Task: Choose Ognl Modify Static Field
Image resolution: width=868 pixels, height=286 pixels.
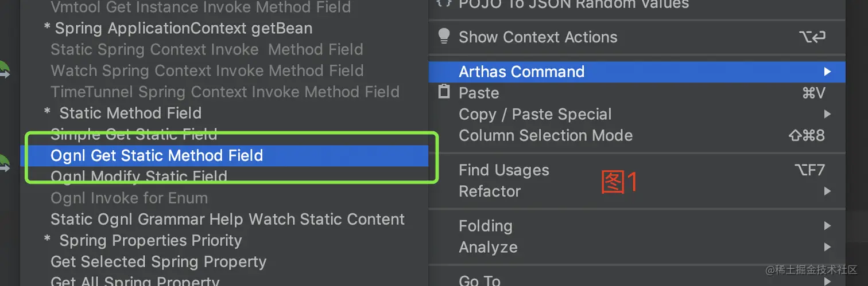Action: click(x=138, y=177)
